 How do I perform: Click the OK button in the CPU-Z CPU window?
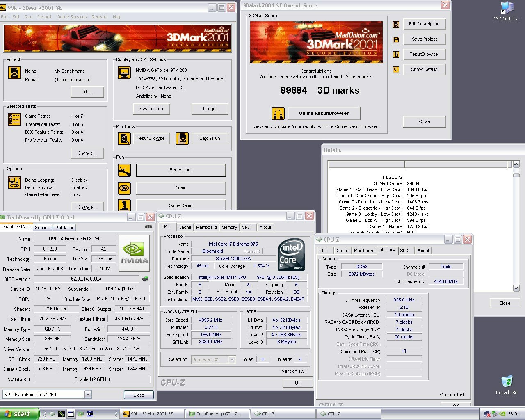(298, 383)
